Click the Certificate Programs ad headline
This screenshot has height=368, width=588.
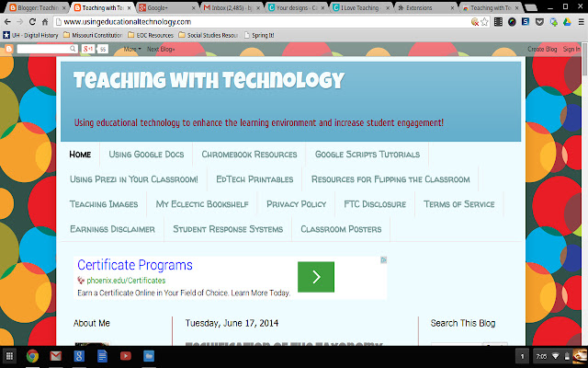click(135, 265)
